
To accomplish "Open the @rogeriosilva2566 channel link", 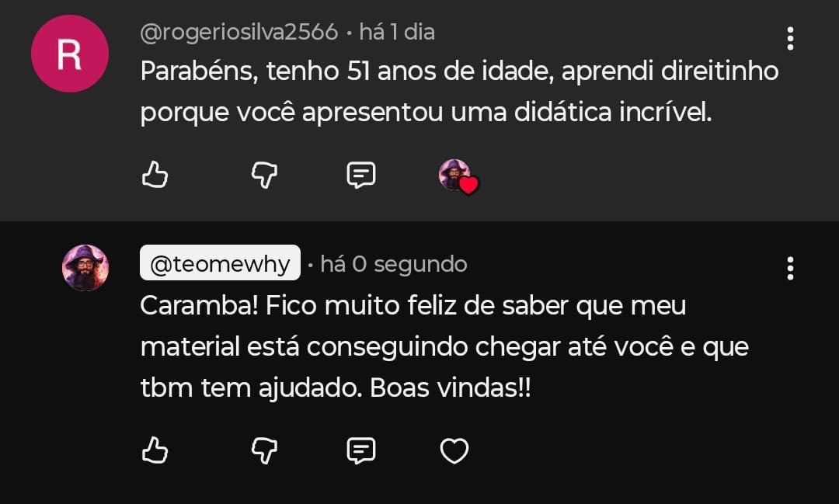I will [239, 33].
